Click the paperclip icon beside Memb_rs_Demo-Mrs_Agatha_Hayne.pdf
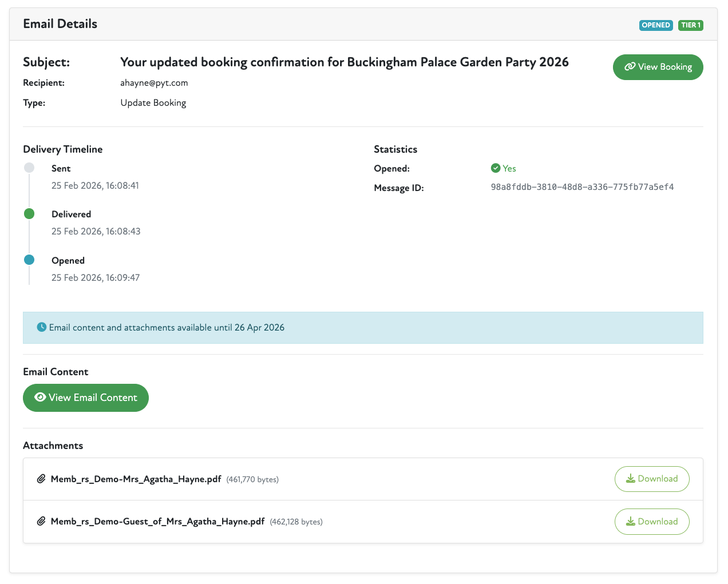The width and height of the screenshot is (728, 584). (x=41, y=479)
